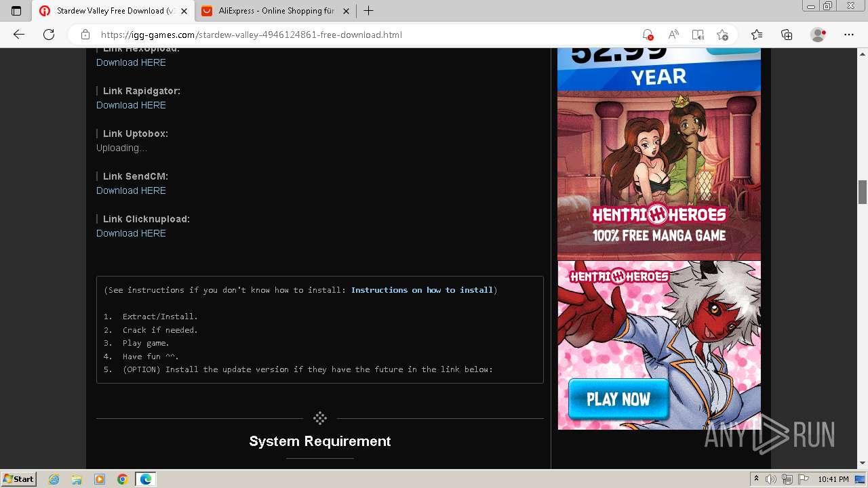Open Edge Settings and more menu
Viewport: 868px width, 488px height.
(x=849, y=35)
